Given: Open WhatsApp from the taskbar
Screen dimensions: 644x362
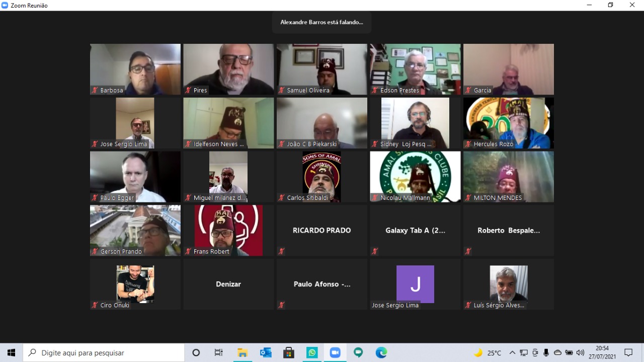Looking at the screenshot, I should pyautogui.click(x=312, y=353).
